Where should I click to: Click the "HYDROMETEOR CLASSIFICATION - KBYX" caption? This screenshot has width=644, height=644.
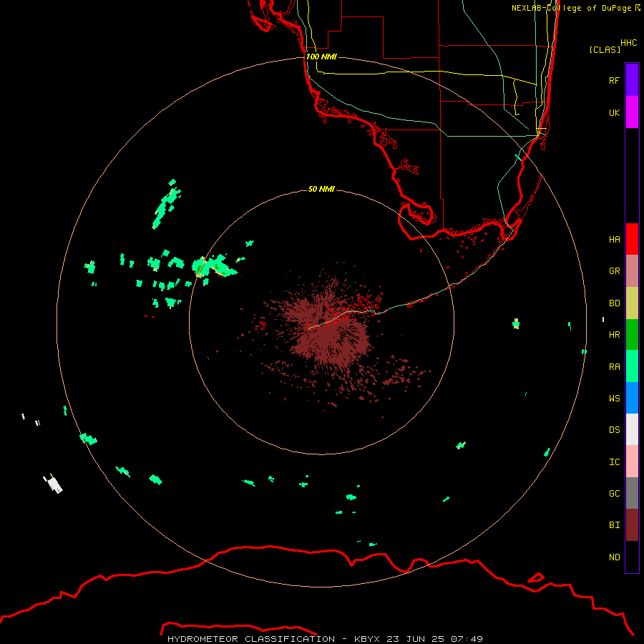point(275,639)
